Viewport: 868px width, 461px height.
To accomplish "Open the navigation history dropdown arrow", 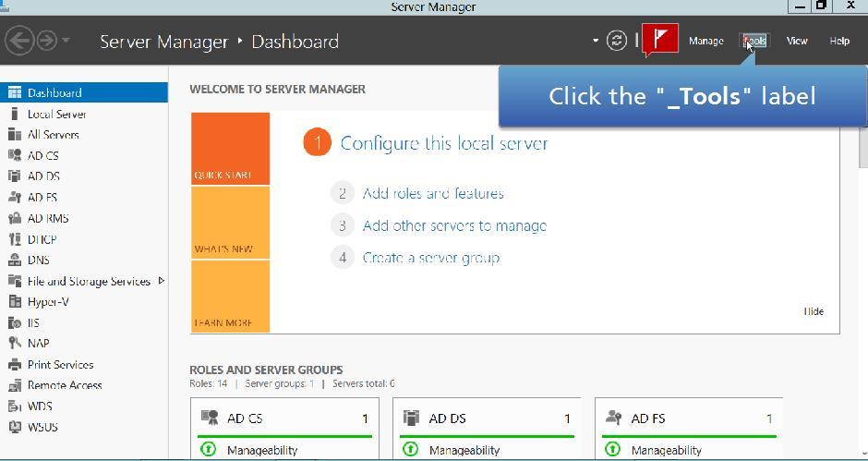I will point(66,41).
